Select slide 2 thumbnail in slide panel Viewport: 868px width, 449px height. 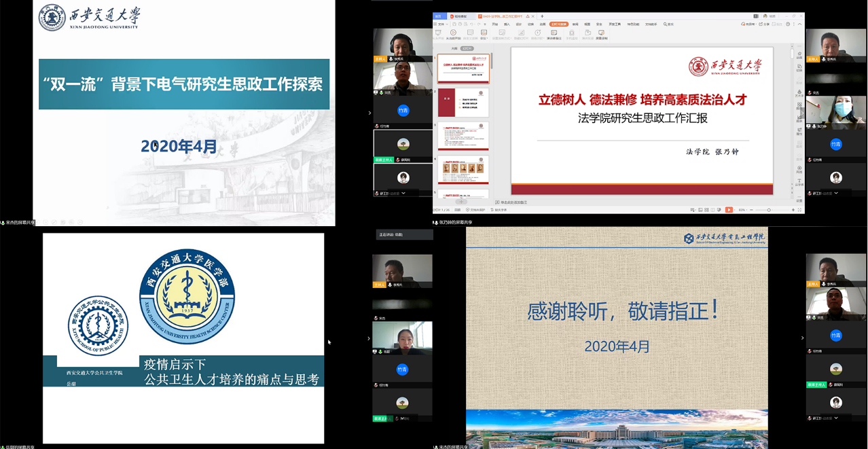[x=463, y=102]
